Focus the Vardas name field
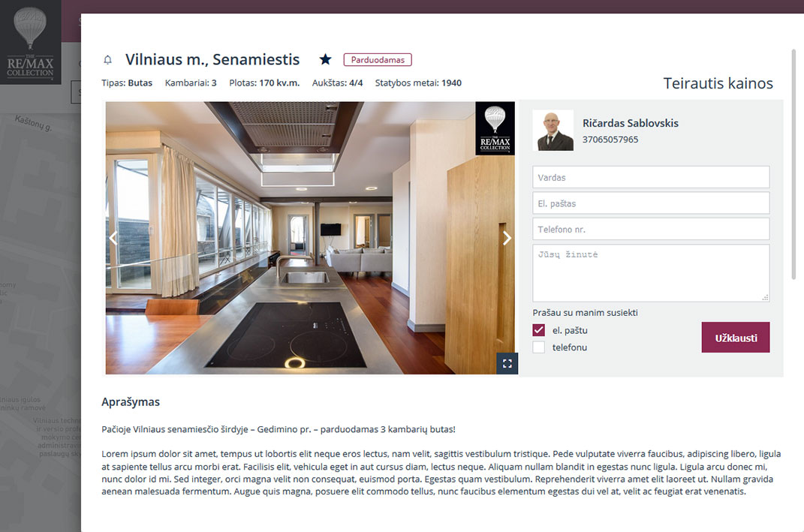The width and height of the screenshot is (804, 532). (x=651, y=177)
